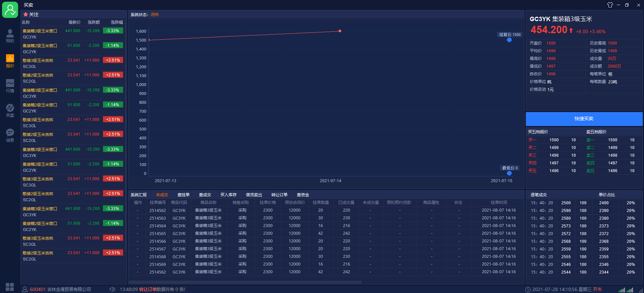Click the 商品属性 column header
Viewport: 644px width, 293px height.
click(431, 203)
